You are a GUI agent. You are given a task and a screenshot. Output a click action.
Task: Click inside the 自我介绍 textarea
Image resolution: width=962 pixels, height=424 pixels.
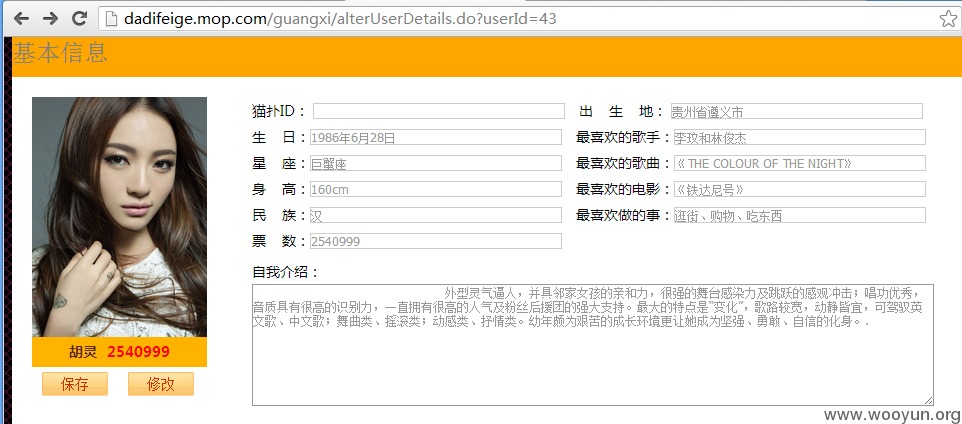click(x=593, y=345)
